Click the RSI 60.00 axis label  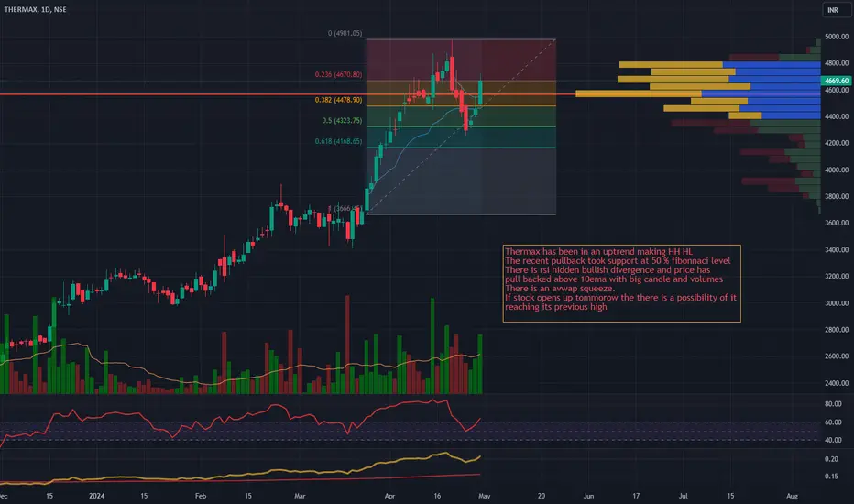point(833,422)
